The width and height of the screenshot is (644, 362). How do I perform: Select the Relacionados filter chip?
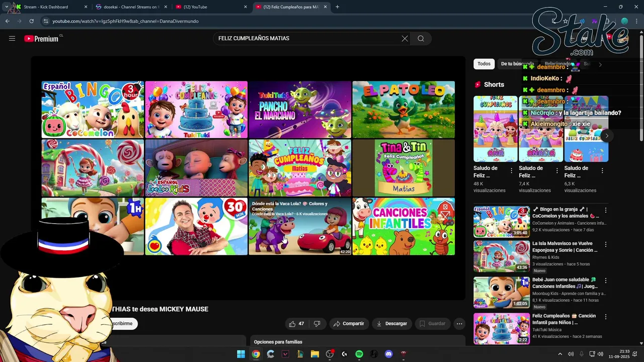[x=559, y=64]
